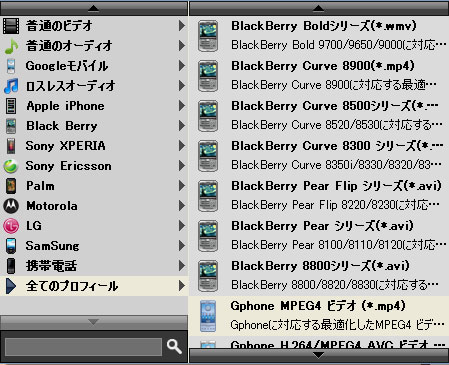
Task: Click the 携帯電話 black phone icon
Action: [11, 266]
